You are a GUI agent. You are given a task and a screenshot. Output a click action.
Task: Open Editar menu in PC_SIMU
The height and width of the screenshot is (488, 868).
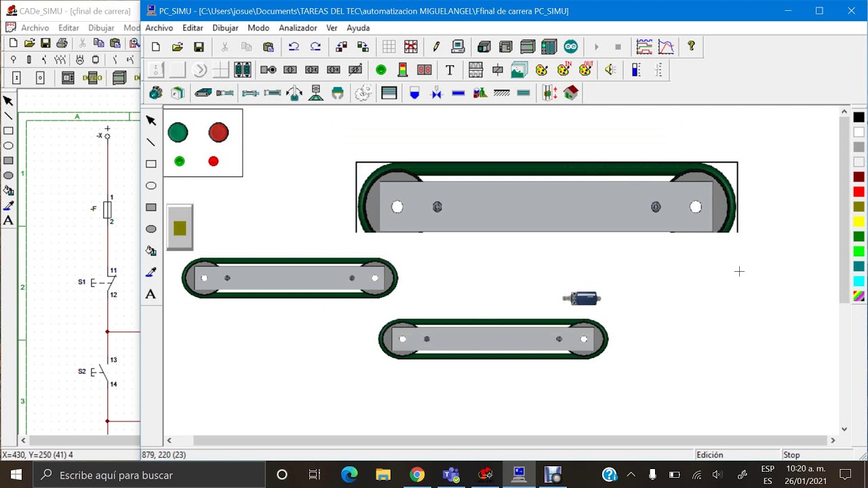(193, 28)
